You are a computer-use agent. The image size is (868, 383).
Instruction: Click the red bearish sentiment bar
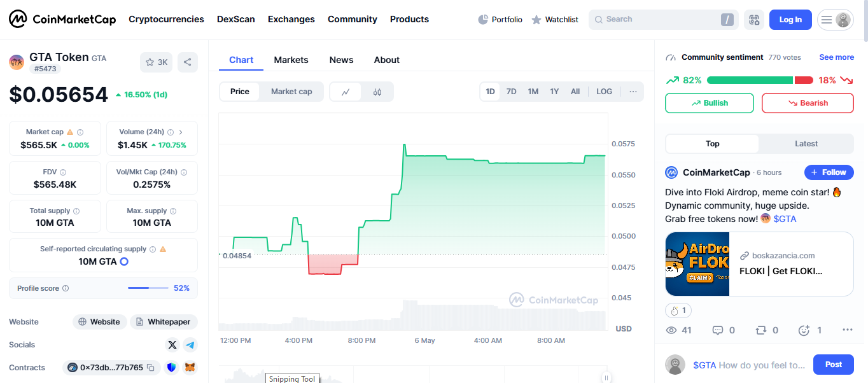804,80
